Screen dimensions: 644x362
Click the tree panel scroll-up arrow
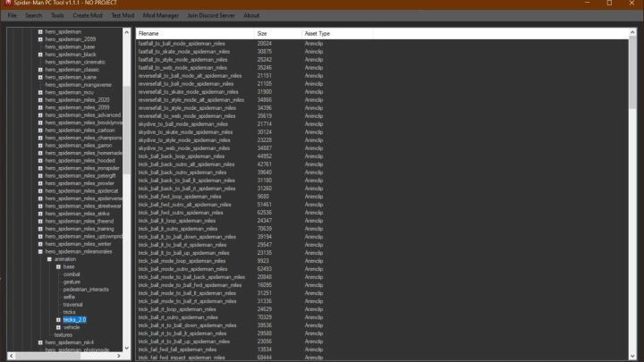[126, 31]
